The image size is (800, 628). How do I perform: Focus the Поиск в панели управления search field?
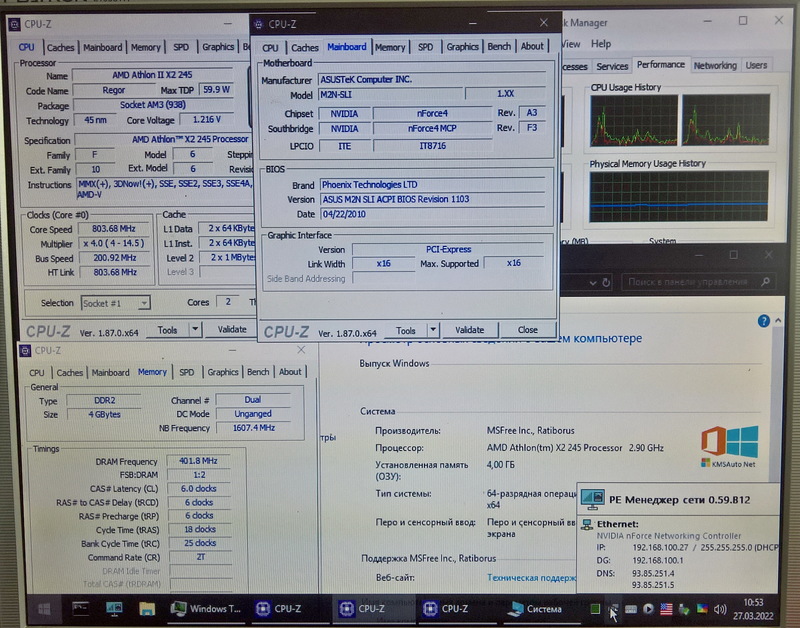pyautogui.click(x=697, y=282)
